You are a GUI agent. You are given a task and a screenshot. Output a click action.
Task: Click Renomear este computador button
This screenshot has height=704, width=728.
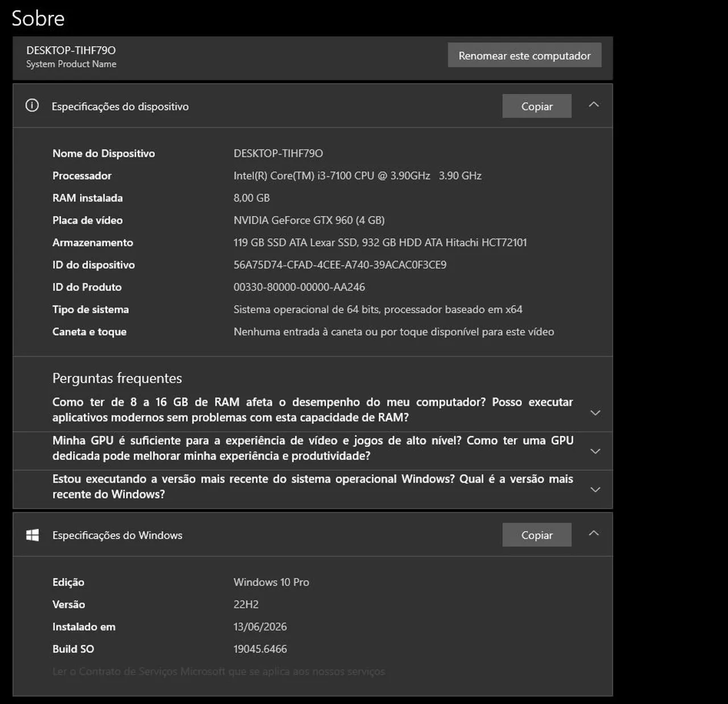524,55
